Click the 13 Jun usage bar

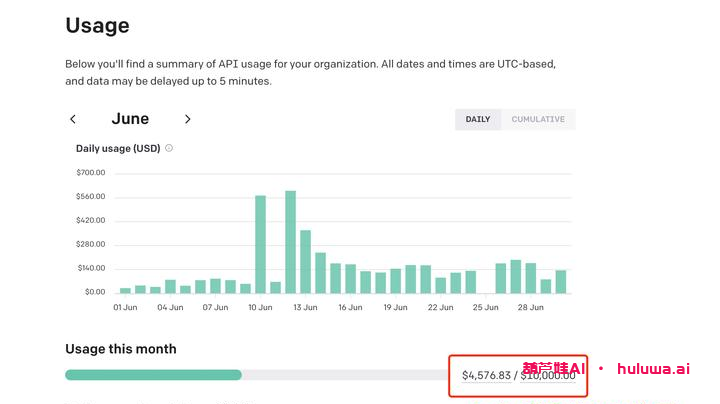(305, 262)
